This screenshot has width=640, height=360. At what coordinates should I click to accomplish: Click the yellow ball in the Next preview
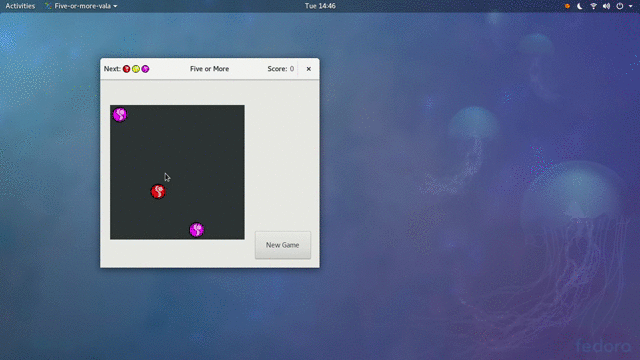136,69
